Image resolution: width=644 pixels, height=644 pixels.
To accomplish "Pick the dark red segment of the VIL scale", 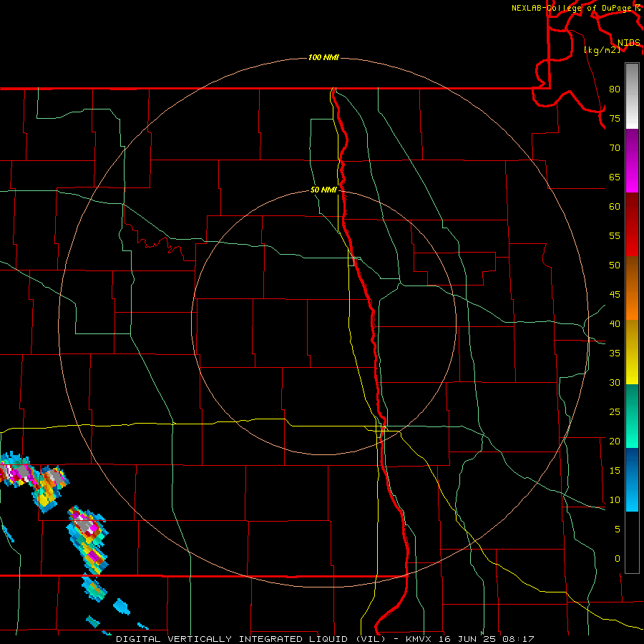I will (632, 224).
